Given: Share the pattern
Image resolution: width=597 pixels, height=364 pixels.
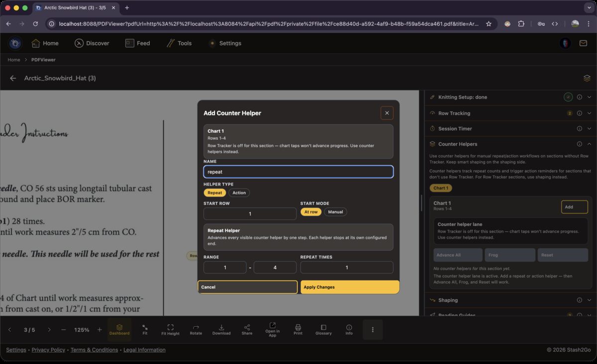Looking at the screenshot, I should [x=247, y=329].
